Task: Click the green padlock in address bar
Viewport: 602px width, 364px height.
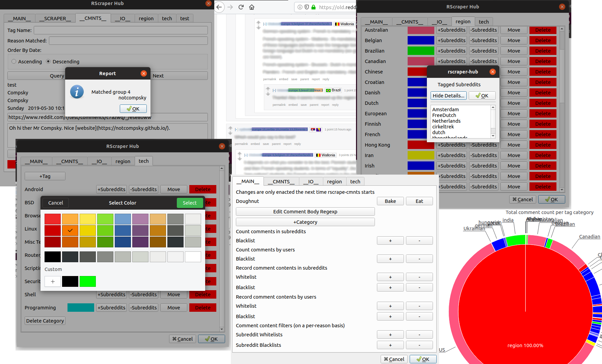Action: [x=313, y=7]
